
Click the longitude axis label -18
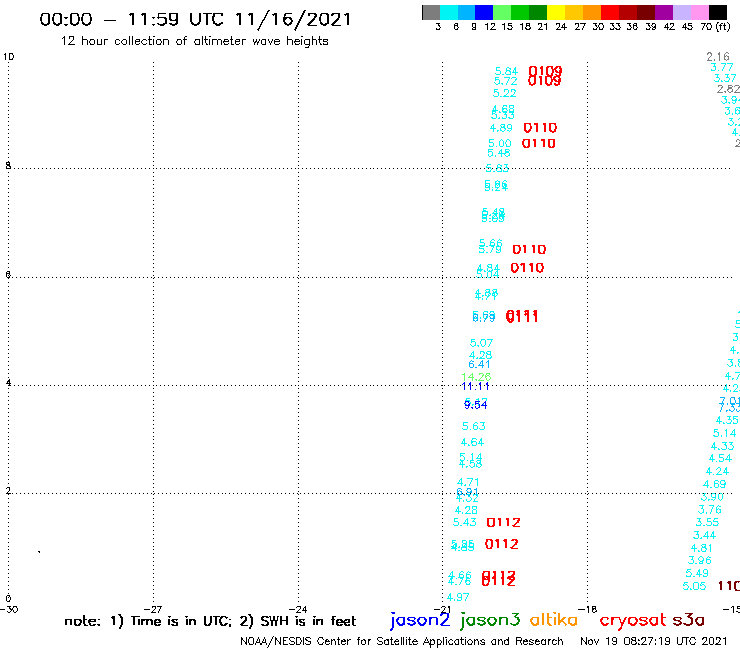pyautogui.click(x=588, y=610)
